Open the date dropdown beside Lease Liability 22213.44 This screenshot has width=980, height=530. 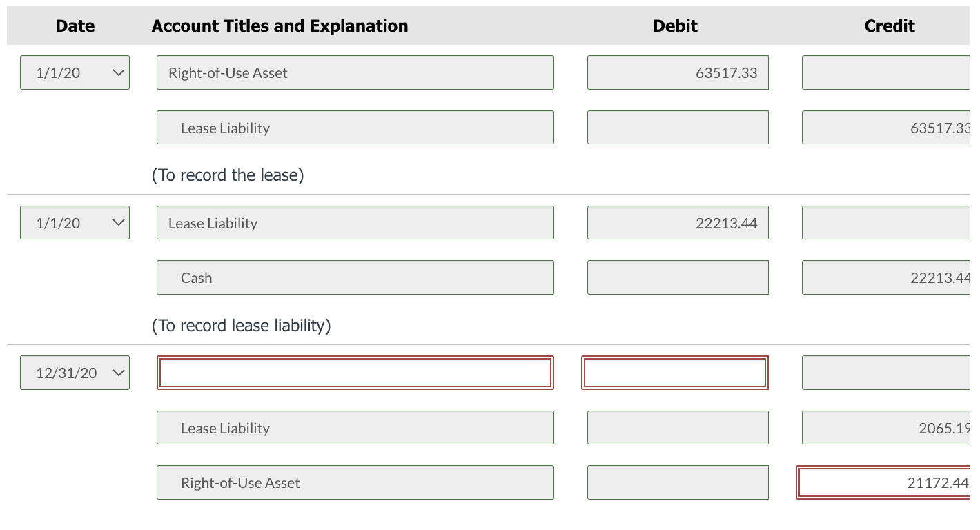(x=75, y=223)
